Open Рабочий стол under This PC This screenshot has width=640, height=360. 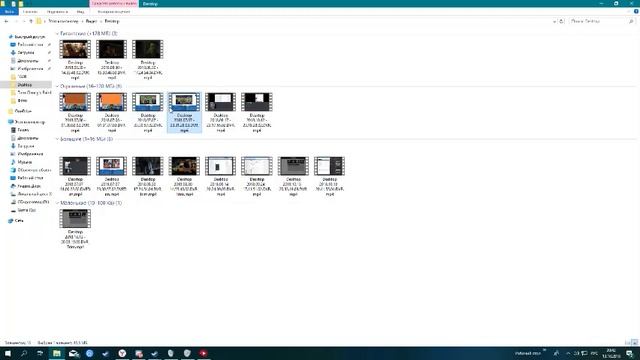(x=30, y=178)
